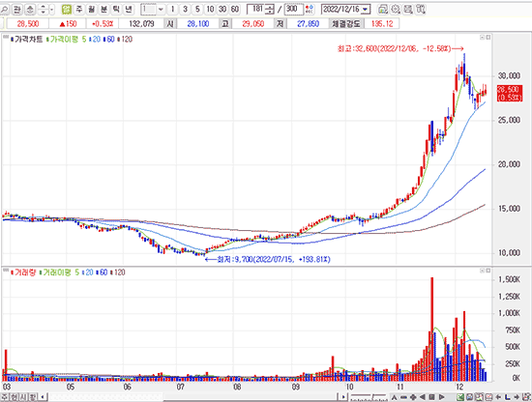Click the 관 button in the toolbar

(x=17, y=9)
